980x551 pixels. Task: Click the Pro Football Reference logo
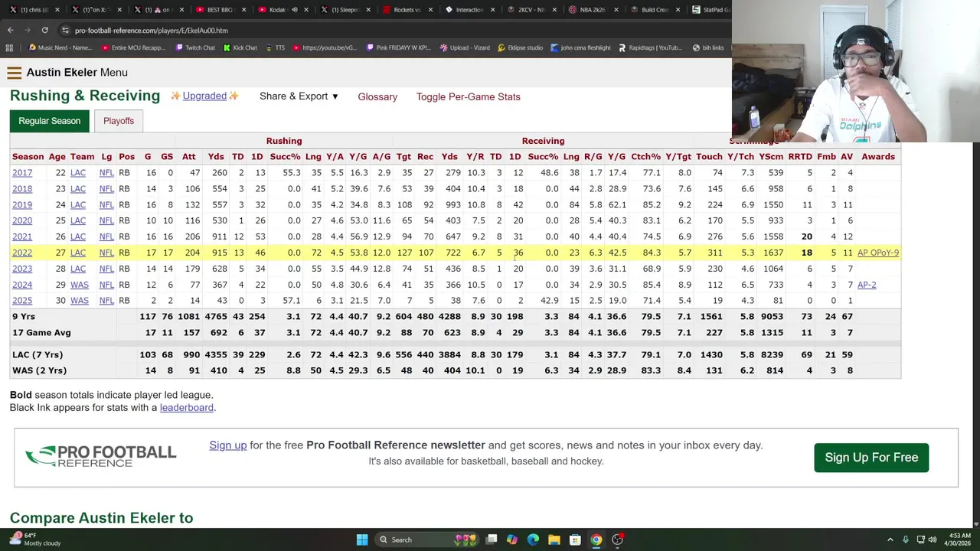point(101,457)
